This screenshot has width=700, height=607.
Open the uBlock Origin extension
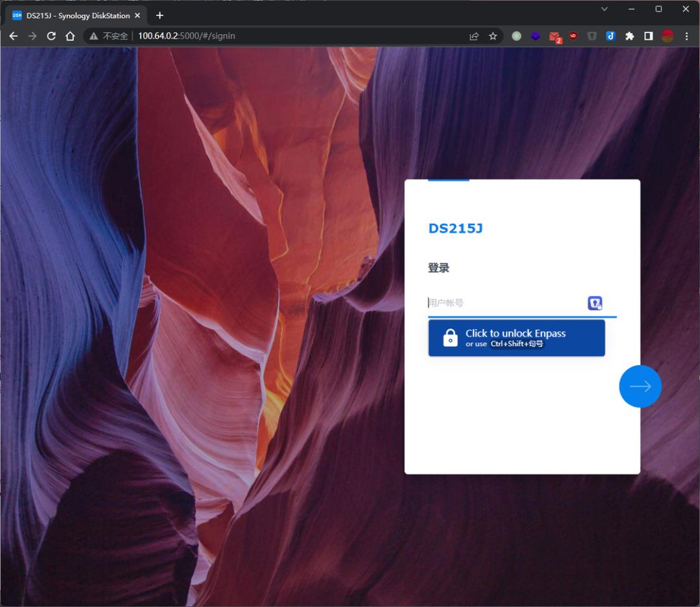[573, 36]
